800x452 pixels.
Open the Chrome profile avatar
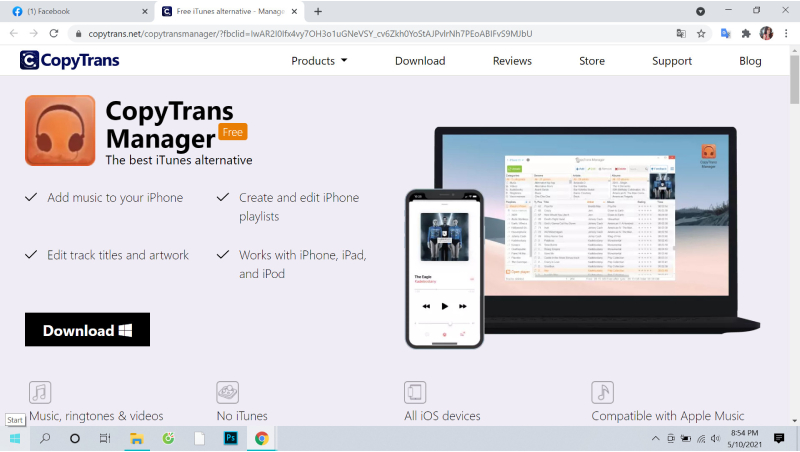766,34
